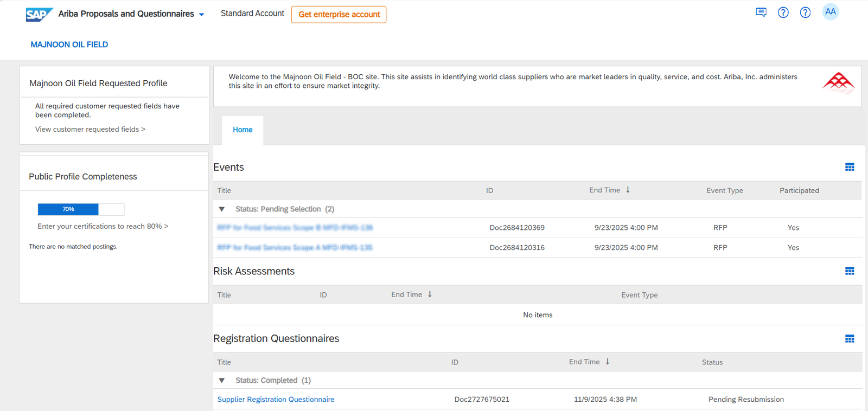This screenshot has height=411, width=868.
Task: Open table options icon for Risk Assessments
Action: [850, 271]
